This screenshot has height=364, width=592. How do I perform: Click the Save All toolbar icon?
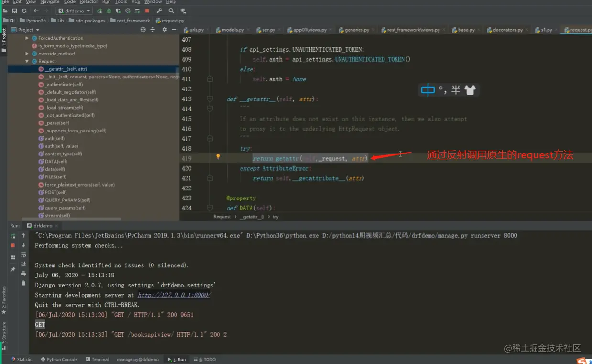click(15, 11)
